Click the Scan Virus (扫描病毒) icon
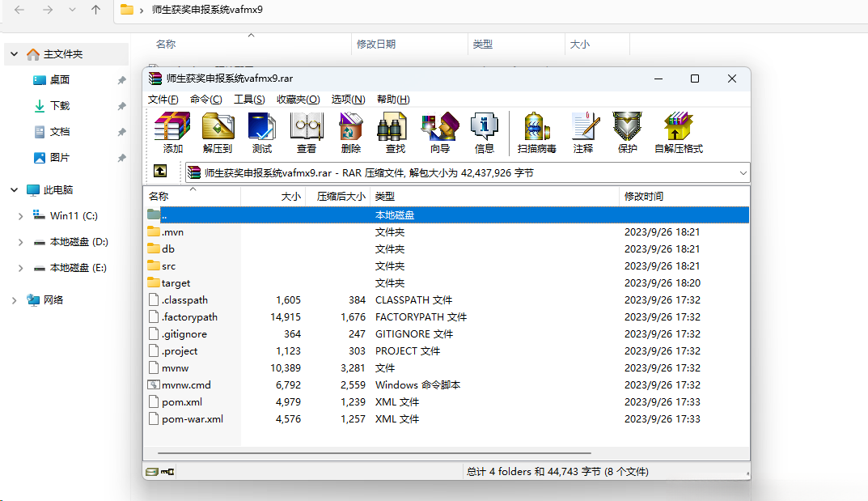The image size is (868, 501). 536,132
